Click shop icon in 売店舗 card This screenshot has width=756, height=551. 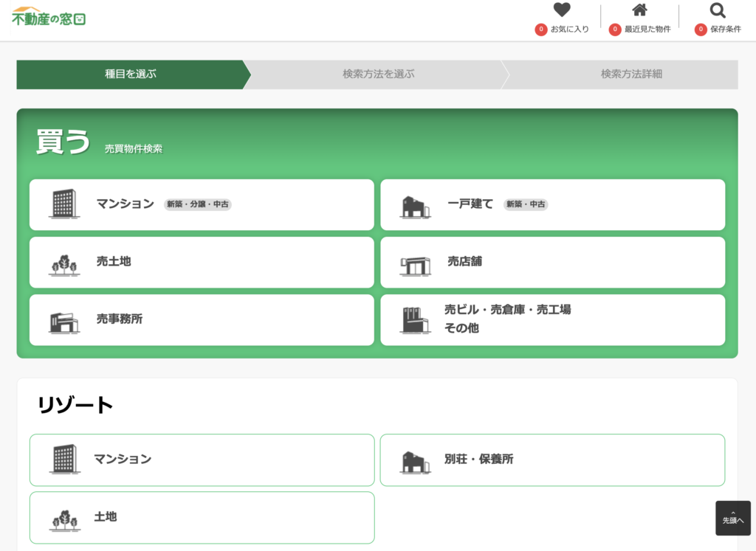click(415, 266)
